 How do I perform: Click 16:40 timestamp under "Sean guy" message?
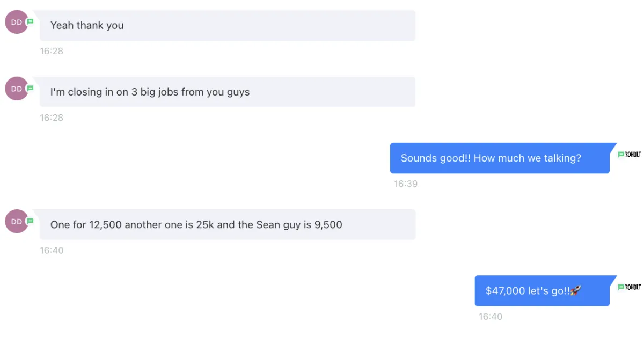52,250
